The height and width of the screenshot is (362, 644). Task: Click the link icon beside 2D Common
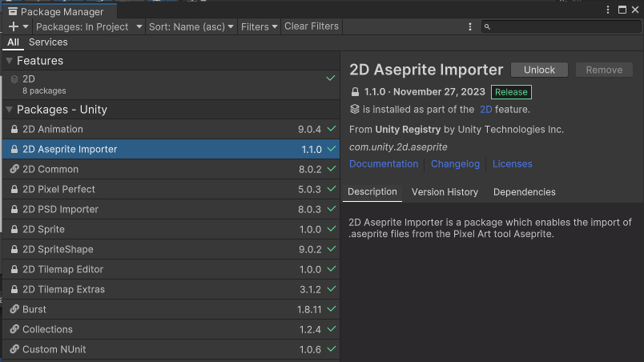click(x=14, y=169)
